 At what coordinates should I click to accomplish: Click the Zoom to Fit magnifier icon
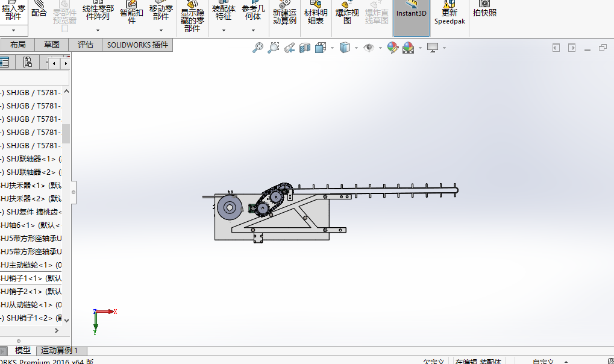click(x=257, y=48)
